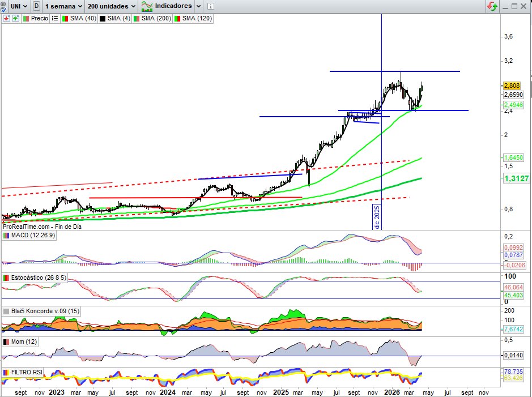Click the FILTRO RSI panel color icon
This screenshot has height=397, width=532.
click(x=6, y=372)
